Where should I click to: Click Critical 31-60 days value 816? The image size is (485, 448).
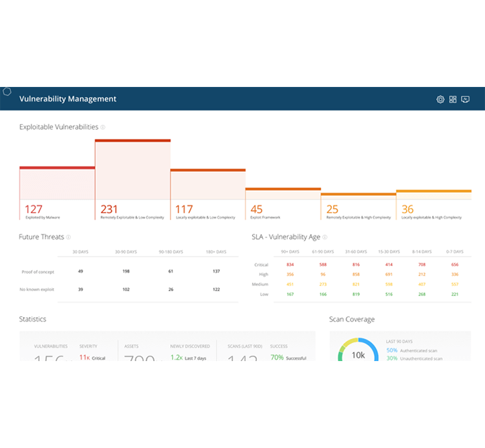356,265
